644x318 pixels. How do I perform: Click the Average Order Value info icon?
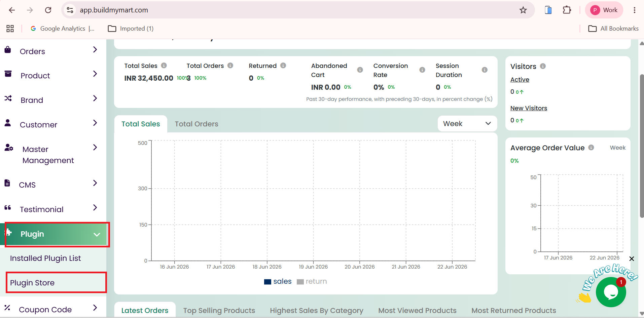pyautogui.click(x=591, y=148)
